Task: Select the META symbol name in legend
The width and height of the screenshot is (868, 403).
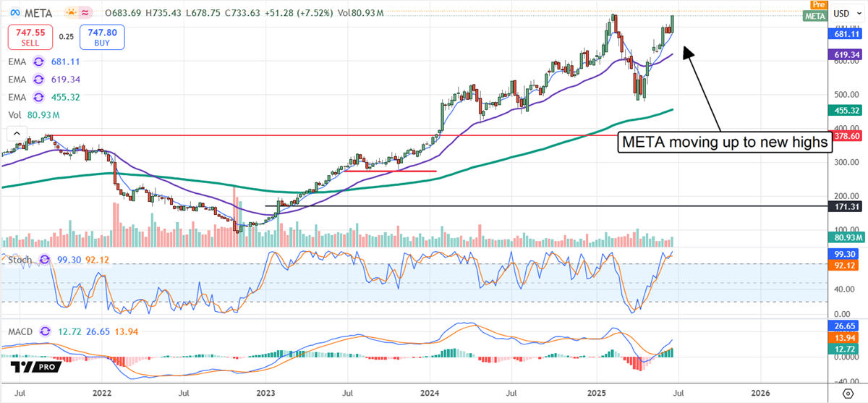Action: click(x=40, y=14)
